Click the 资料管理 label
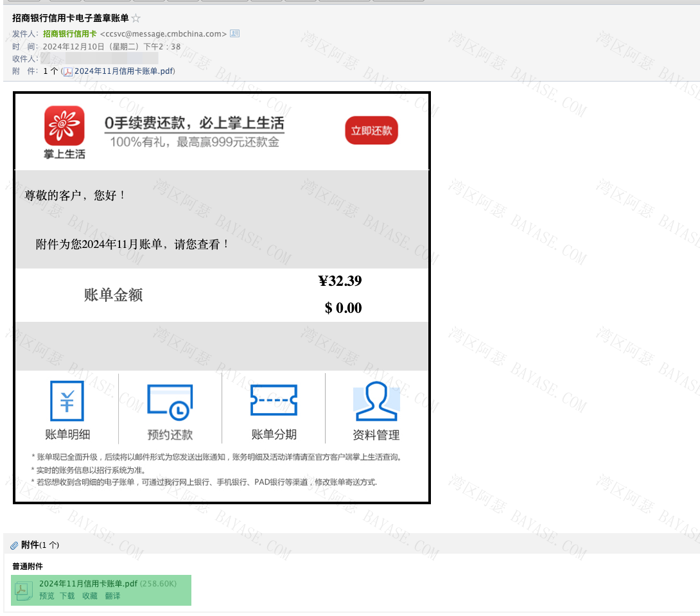 376,435
